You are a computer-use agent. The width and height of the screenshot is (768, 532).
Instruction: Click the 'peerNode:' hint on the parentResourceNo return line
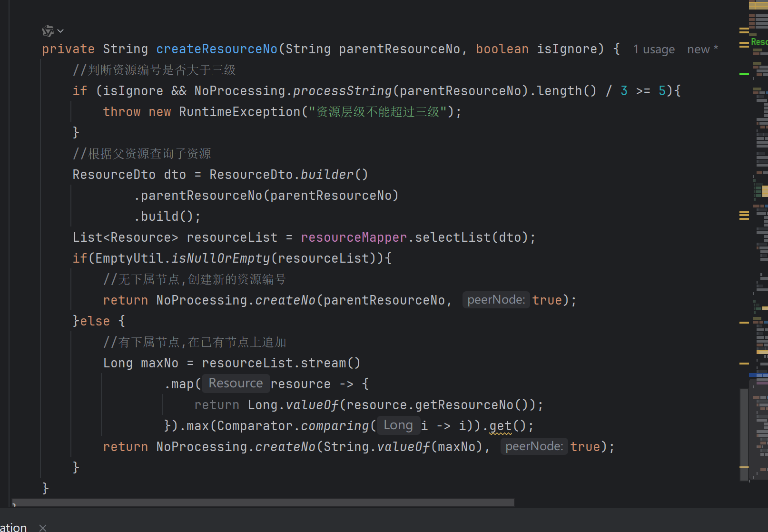pos(496,300)
